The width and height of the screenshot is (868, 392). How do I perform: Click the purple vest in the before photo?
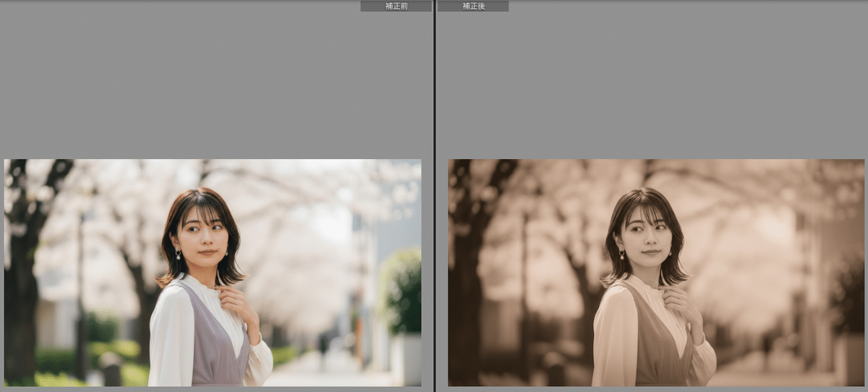click(213, 346)
